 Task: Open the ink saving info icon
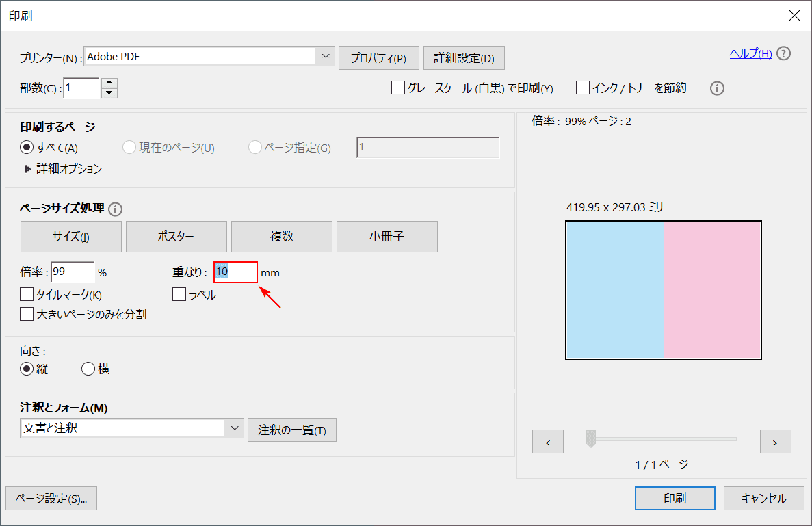pyautogui.click(x=717, y=88)
